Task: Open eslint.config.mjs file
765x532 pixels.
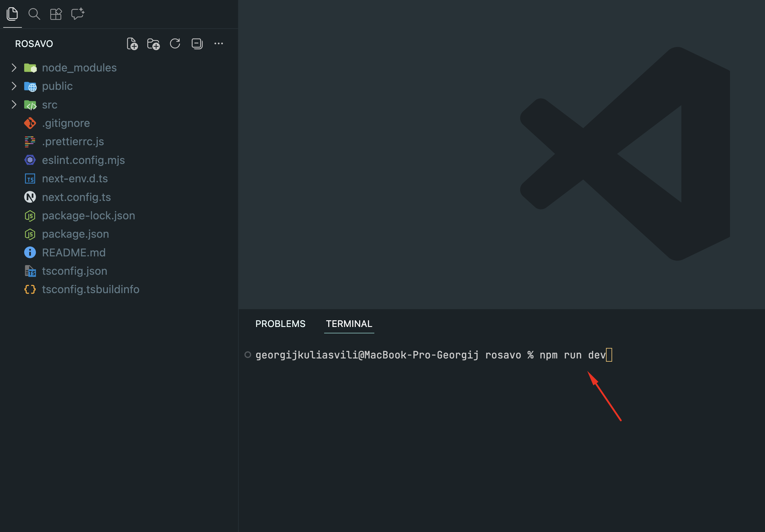Action: 83,160
